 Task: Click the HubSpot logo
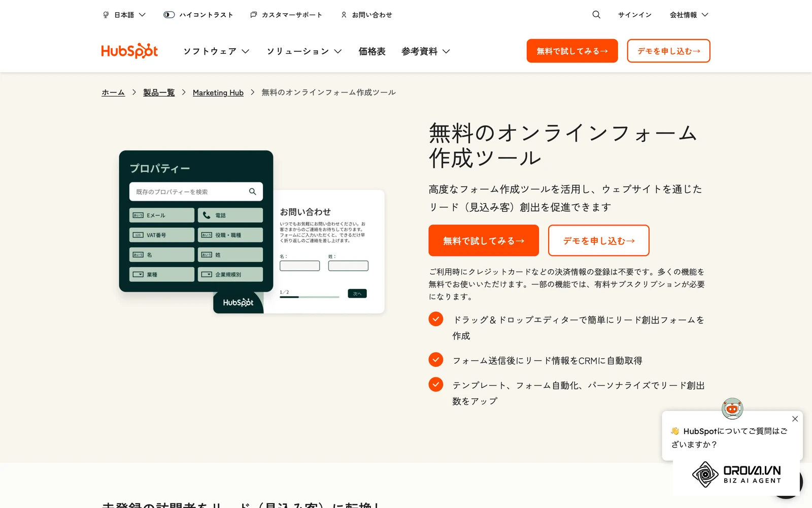coord(129,51)
